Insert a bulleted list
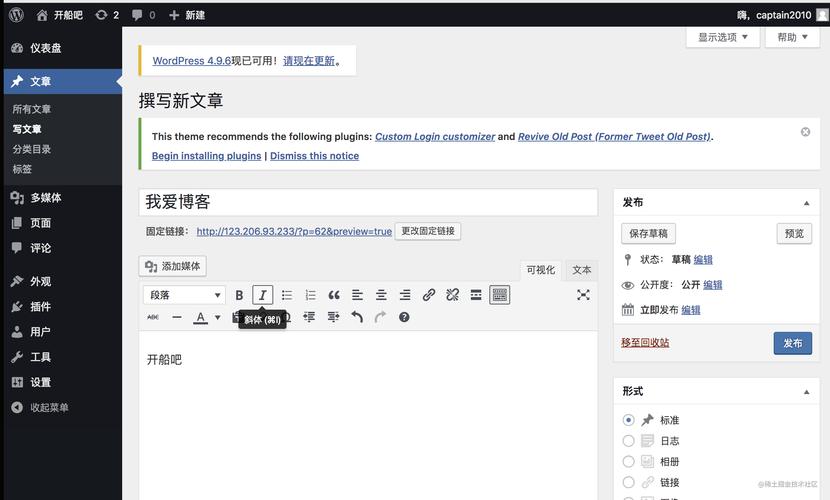 287,295
